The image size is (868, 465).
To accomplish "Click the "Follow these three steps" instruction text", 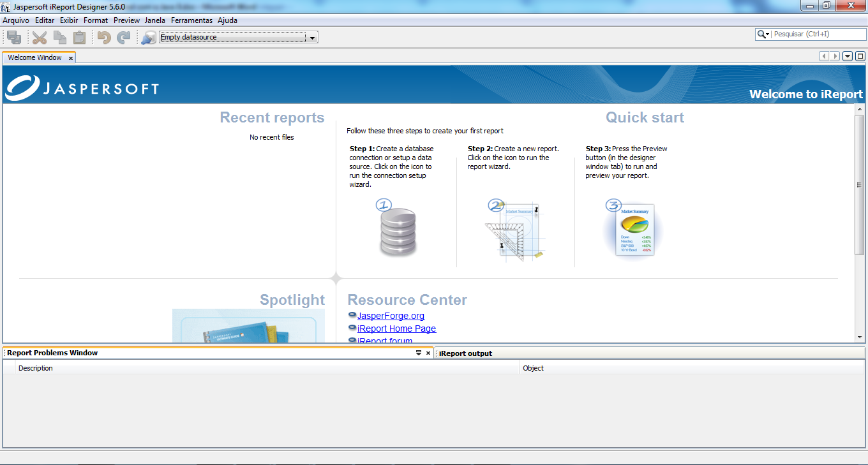I will click(x=425, y=131).
